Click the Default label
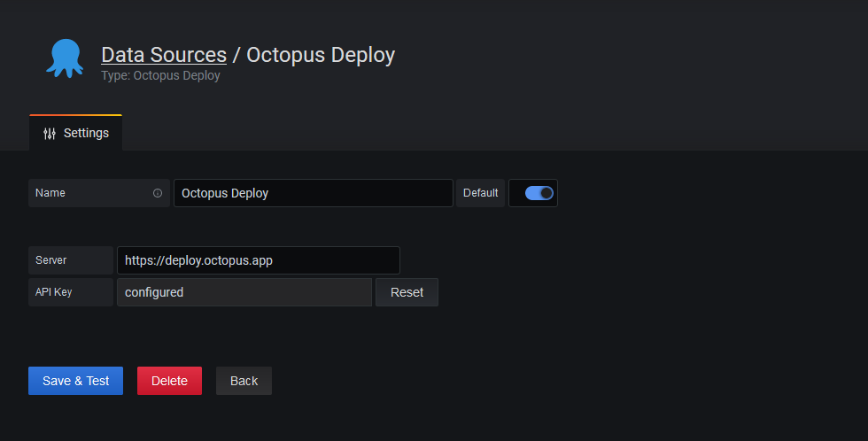 480,193
